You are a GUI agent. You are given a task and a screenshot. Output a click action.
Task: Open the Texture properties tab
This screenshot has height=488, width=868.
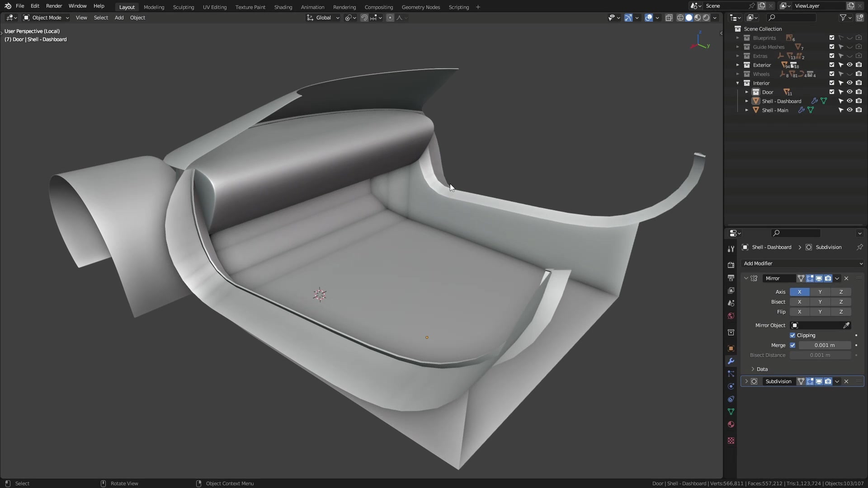point(731,441)
